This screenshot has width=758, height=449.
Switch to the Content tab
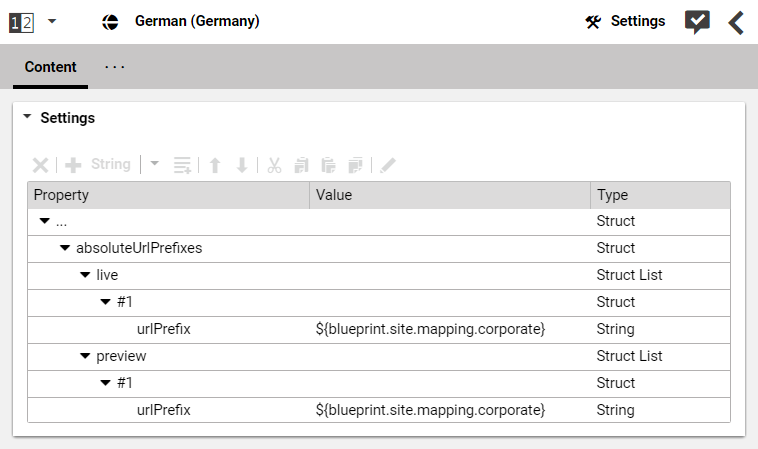click(x=51, y=67)
